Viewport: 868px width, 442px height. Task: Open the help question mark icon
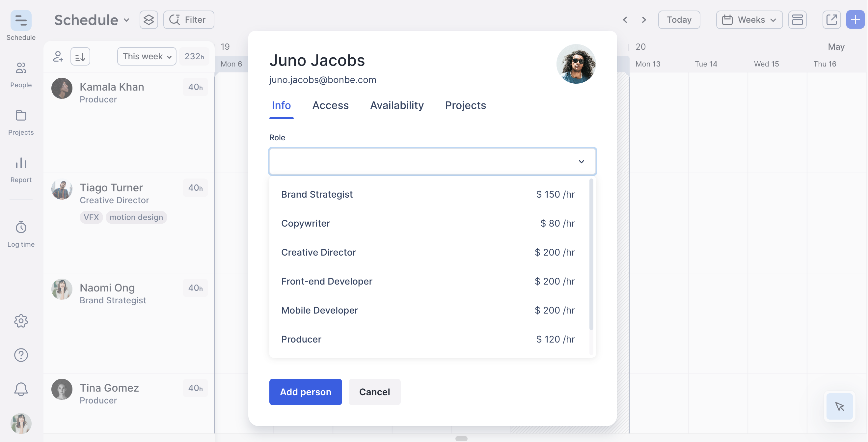pyautogui.click(x=21, y=355)
